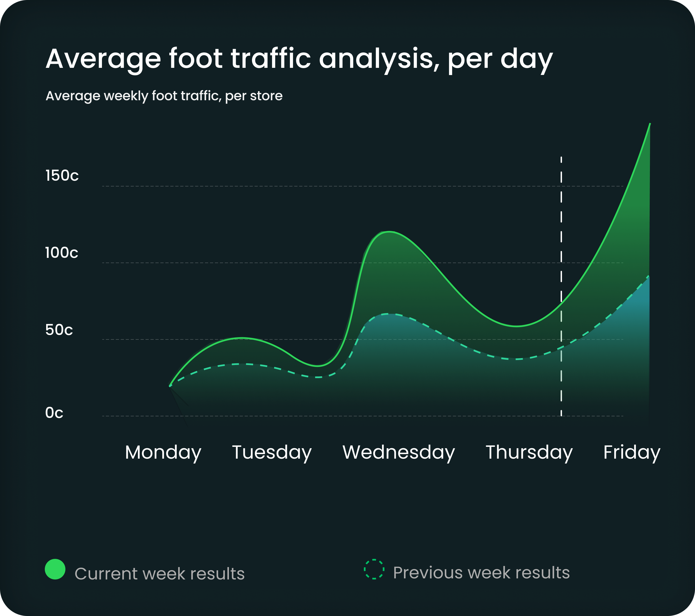Click the 100c y-axis label

tap(62, 252)
